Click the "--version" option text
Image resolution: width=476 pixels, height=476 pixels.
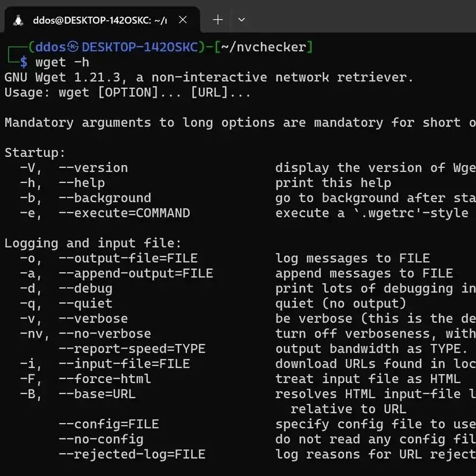[93, 168]
